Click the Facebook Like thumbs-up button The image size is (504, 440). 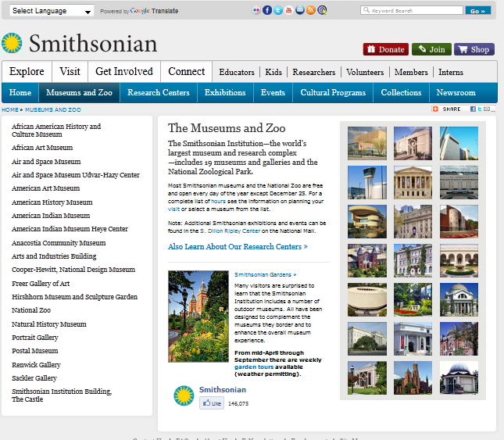212,403
